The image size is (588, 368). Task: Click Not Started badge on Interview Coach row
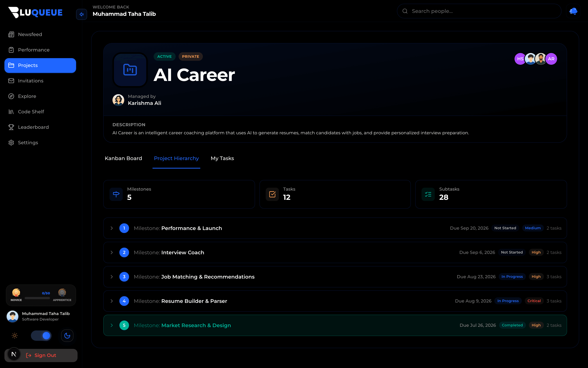click(512, 253)
